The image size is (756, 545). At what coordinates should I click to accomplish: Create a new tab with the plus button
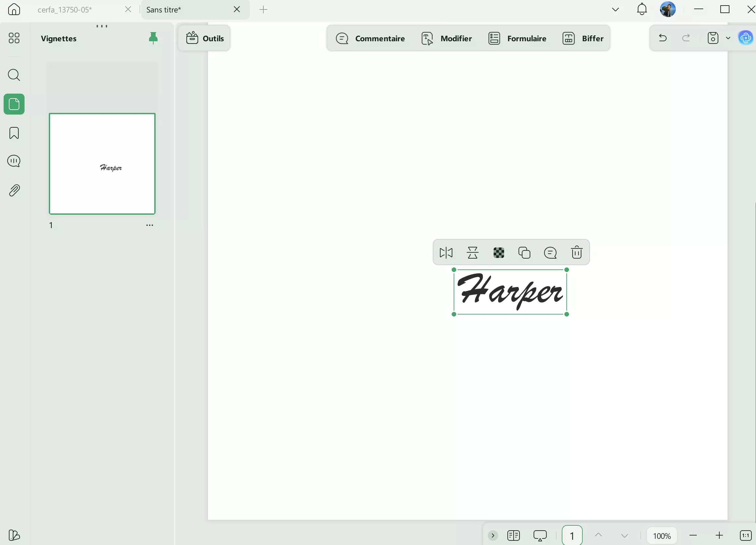(x=263, y=10)
